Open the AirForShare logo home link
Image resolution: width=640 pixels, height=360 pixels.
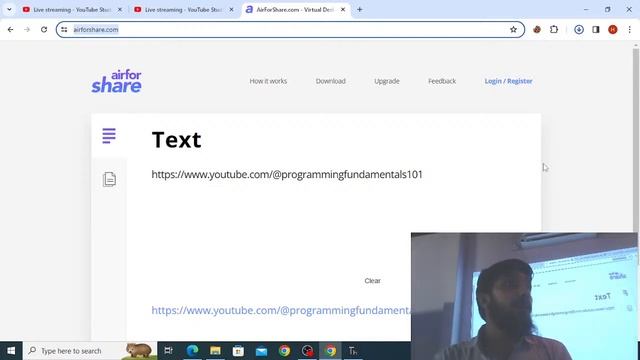[x=116, y=81]
